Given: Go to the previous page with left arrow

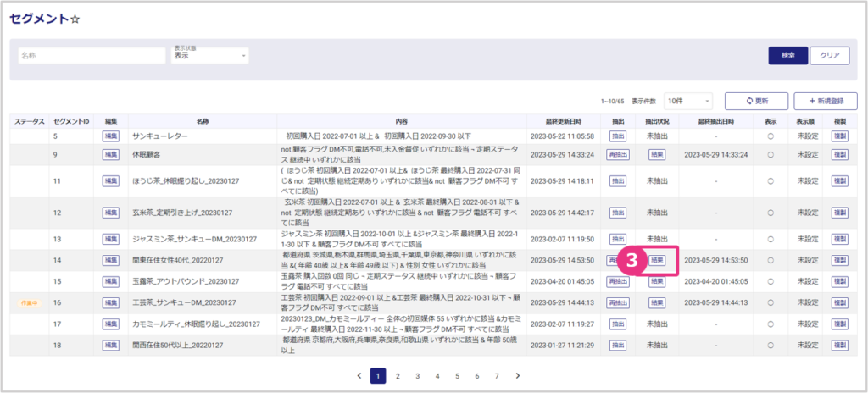Looking at the screenshot, I should click(x=359, y=375).
